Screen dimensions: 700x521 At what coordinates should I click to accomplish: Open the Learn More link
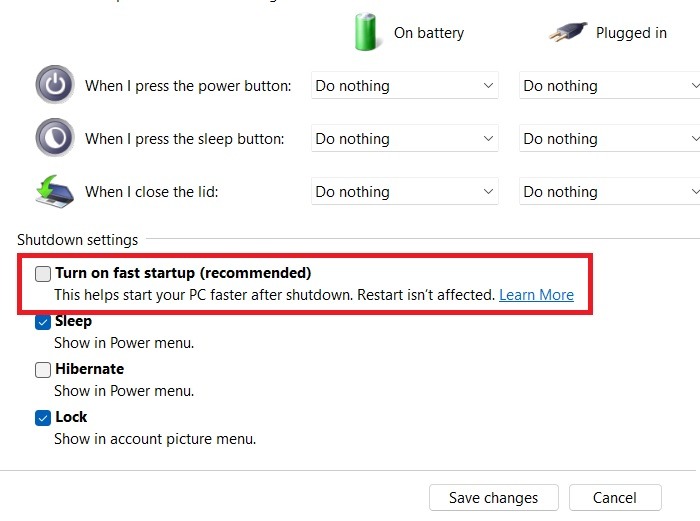pyautogui.click(x=536, y=295)
